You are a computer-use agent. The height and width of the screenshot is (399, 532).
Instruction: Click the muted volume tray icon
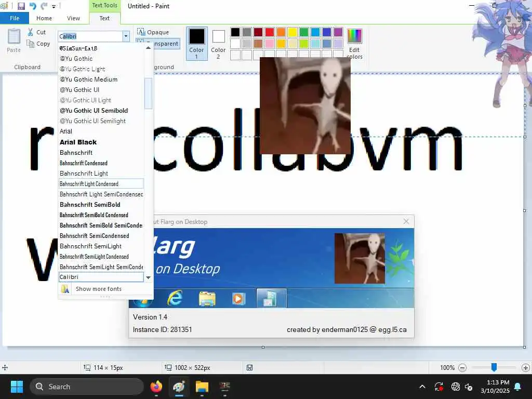point(469,387)
